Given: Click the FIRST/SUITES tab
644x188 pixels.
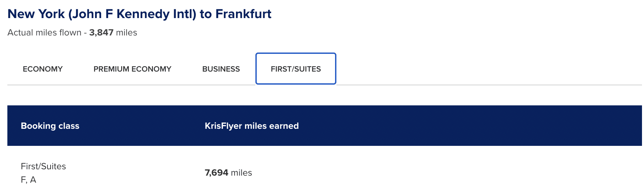Looking at the screenshot, I should (x=296, y=69).
